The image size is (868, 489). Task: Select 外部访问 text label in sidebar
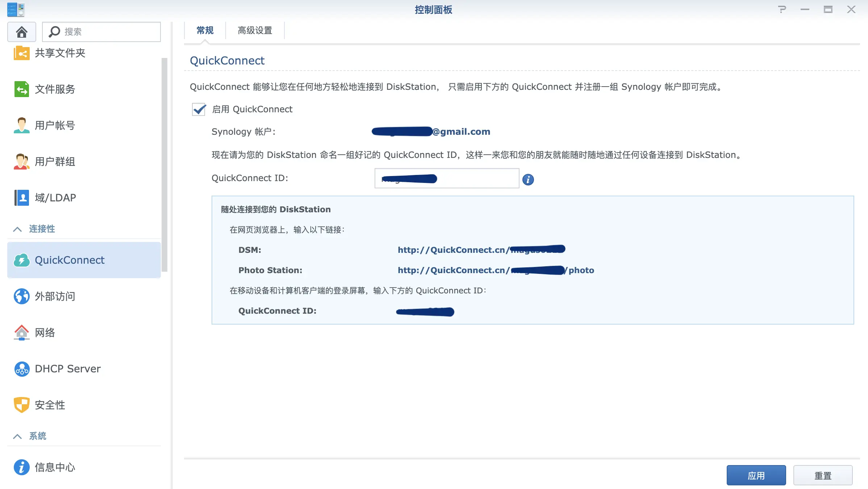(x=55, y=296)
